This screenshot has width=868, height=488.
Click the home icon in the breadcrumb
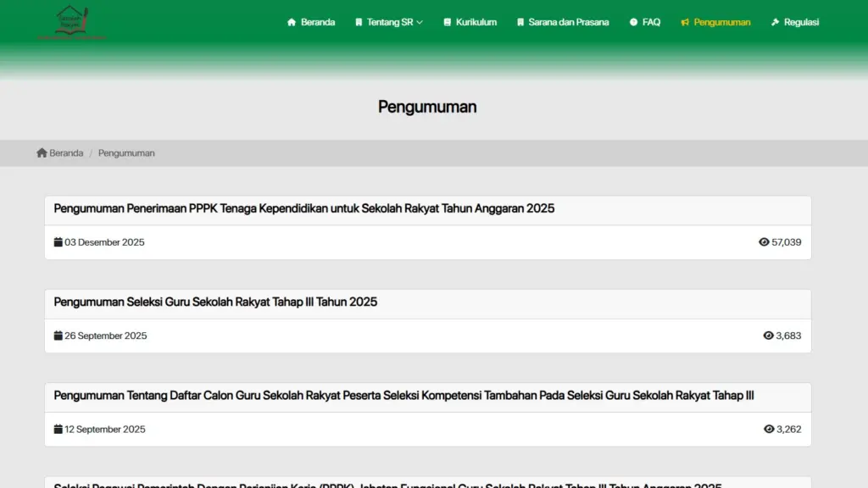click(x=40, y=152)
